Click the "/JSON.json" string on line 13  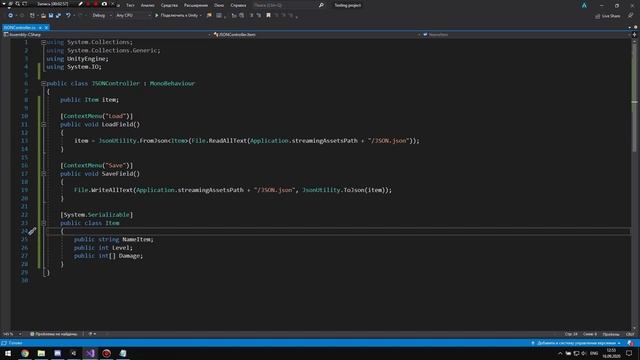388,141
